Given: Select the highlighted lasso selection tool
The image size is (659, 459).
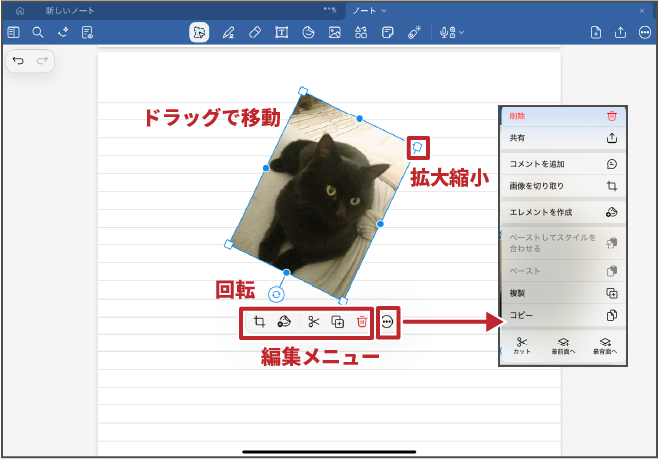Looking at the screenshot, I should pyautogui.click(x=199, y=32).
